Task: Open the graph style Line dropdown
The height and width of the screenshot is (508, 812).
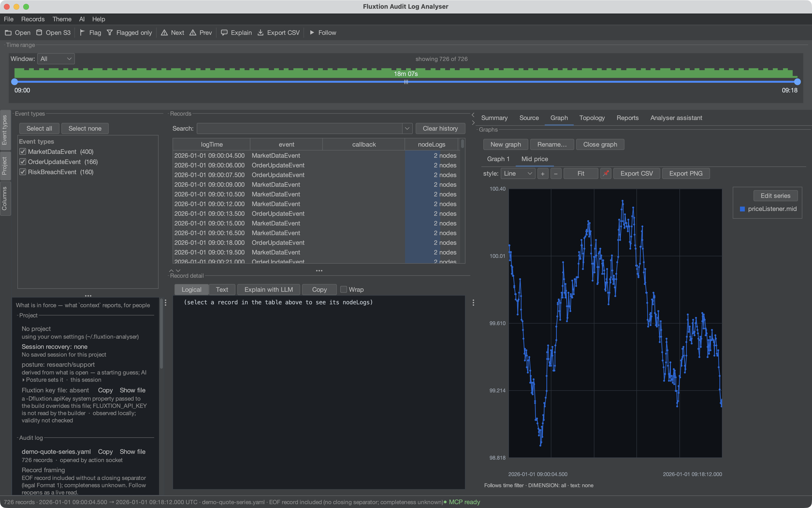Action: coord(518,173)
